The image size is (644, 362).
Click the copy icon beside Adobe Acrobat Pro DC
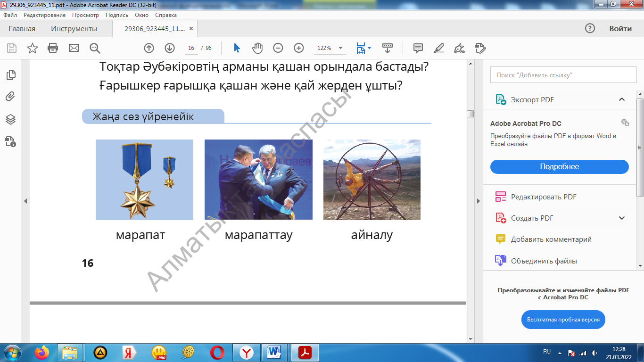coord(625,123)
